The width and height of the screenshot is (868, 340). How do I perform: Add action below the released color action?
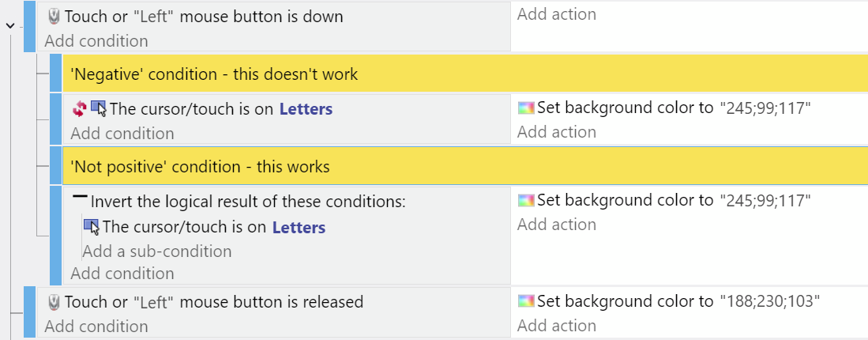tap(556, 326)
